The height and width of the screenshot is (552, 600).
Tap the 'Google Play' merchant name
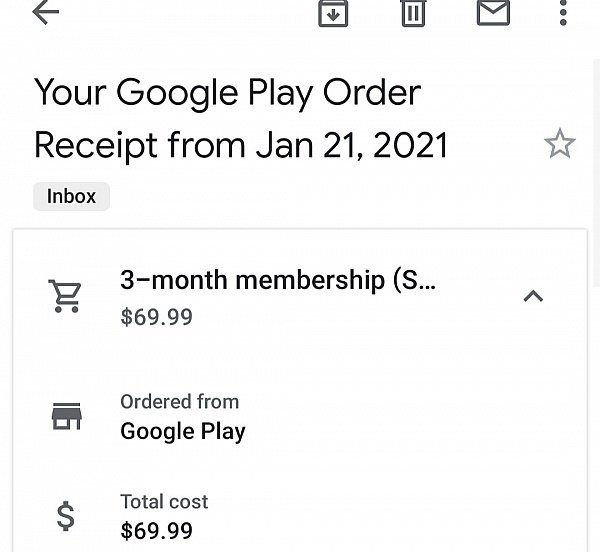coord(182,431)
